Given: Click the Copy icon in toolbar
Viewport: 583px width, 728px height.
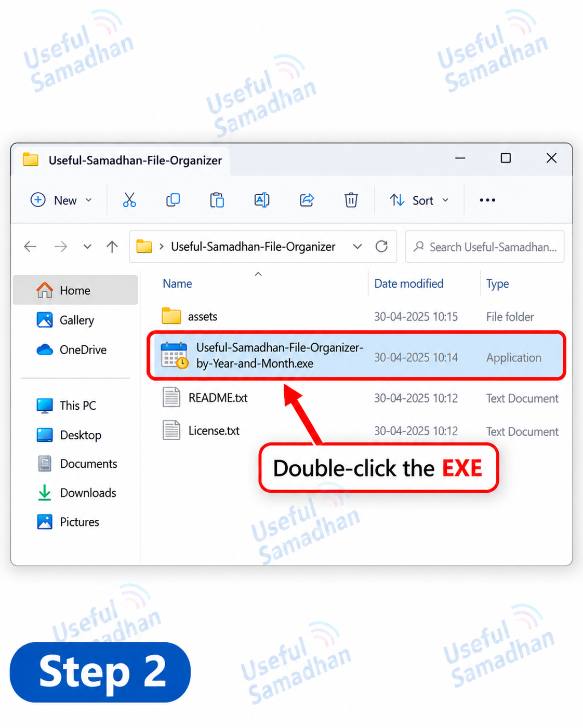Looking at the screenshot, I should [173, 200].
